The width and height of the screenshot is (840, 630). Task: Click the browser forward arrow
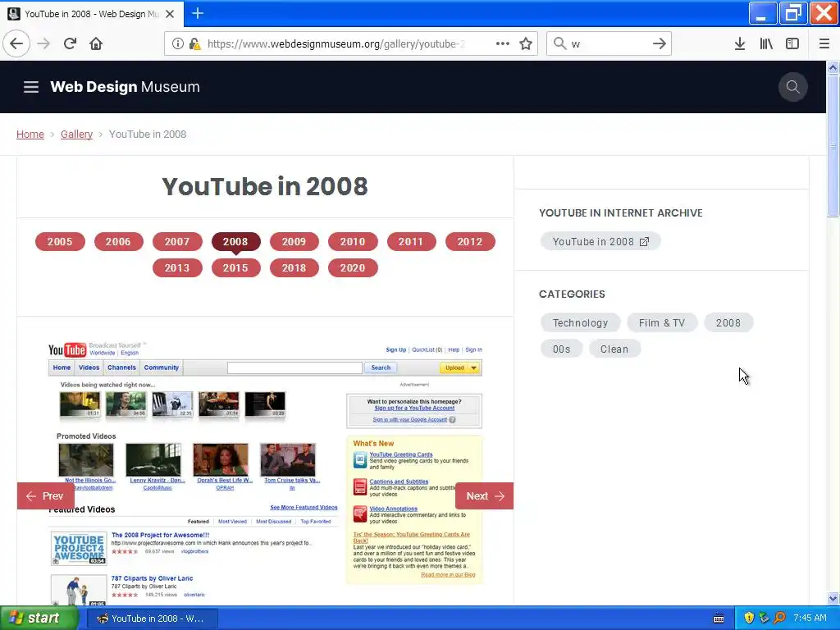43,43
